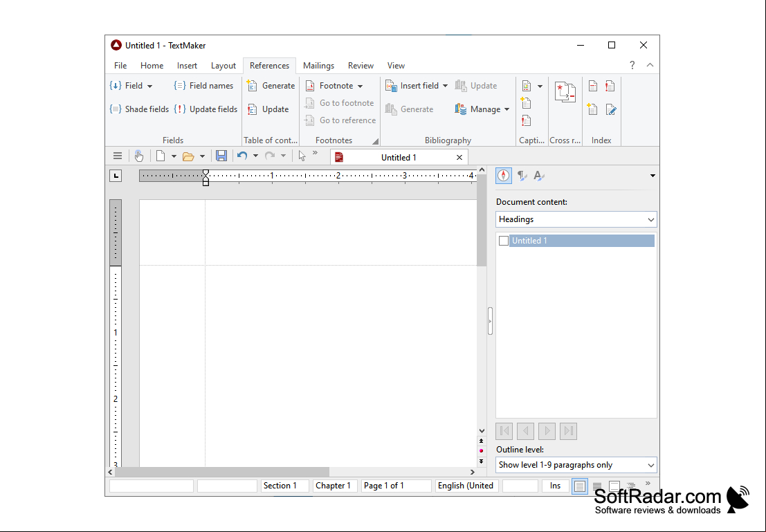This screenshot has height=532, width=766.
Task: Expand quick access toolbar overflow chevrons
Action: [315, 154]
